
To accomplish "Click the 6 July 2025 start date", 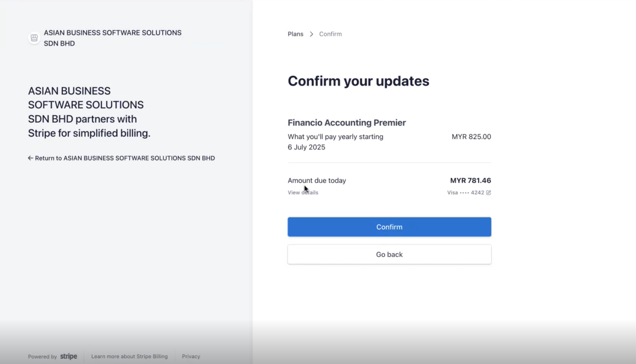I will (306, 147).
